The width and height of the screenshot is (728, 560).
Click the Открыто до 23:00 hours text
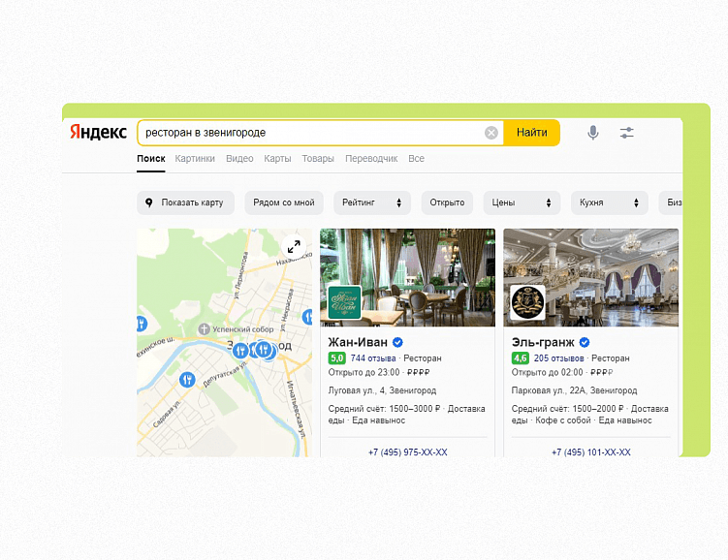[364, 373]
